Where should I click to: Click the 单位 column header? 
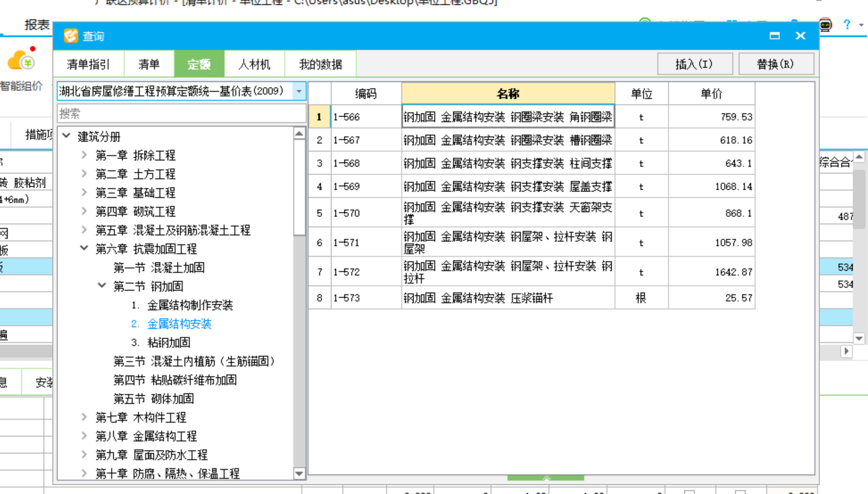tap(641, 94)
